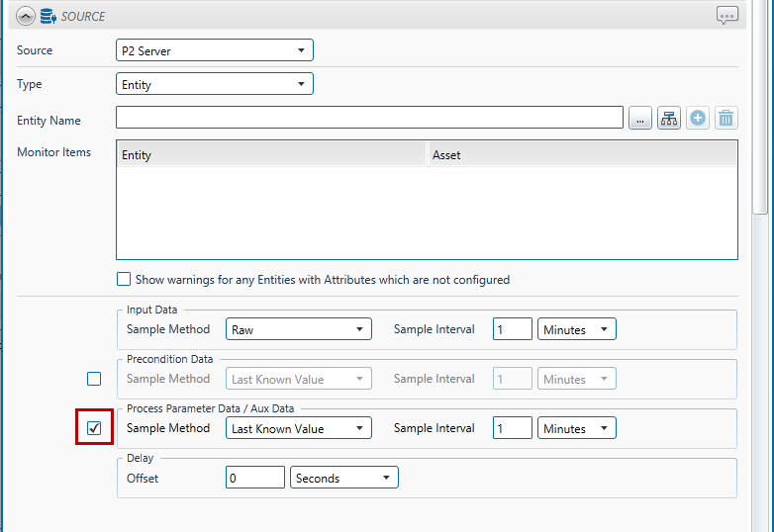Open Input Data interval units Minutes dropdown
The height and width of the screenshot is (532, 774).
[x=577, y=329]
